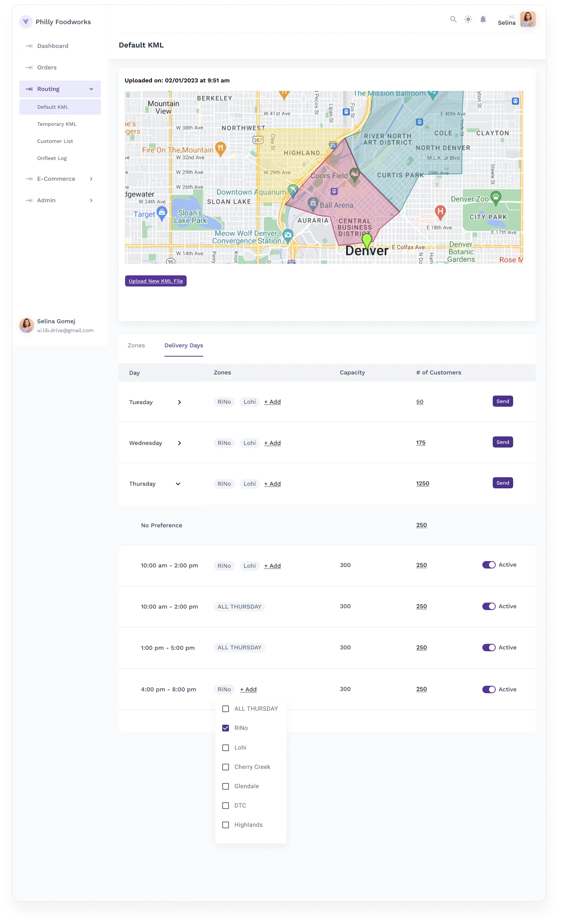Switch to the Zones tab
This screenshot has width=561, height=924.
coord(136,345)
